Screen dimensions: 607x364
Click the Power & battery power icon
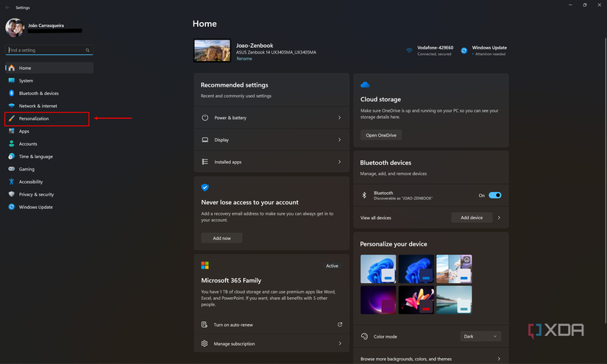point(205,118)
